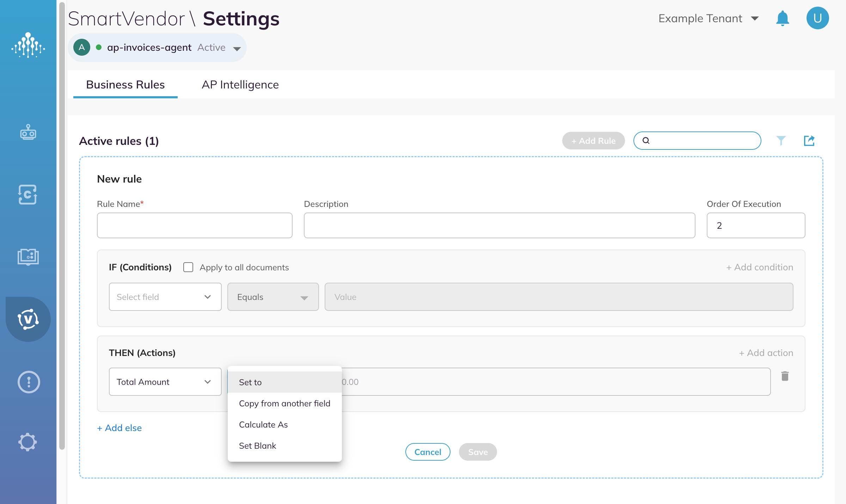
Task: Switch to the AP Intelligence tab
Action: tap(240, 85)
